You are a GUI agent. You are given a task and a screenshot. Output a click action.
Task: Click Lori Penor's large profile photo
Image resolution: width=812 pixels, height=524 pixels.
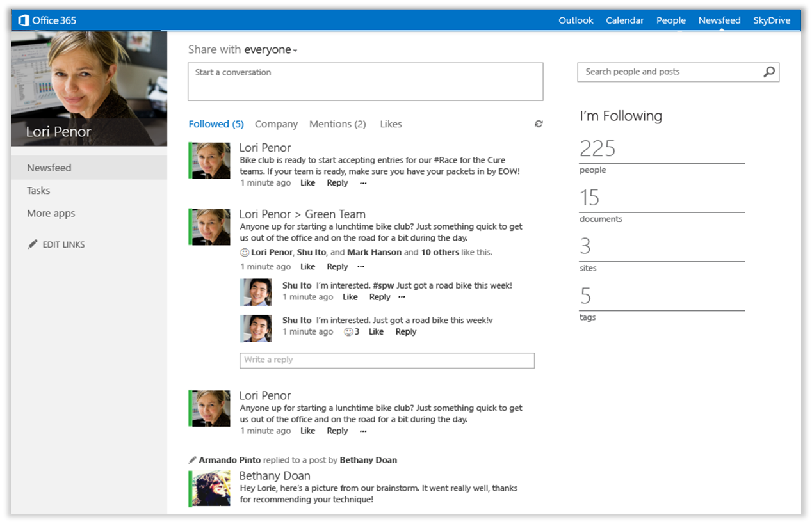pyautogui.click(x=89, y=88)
